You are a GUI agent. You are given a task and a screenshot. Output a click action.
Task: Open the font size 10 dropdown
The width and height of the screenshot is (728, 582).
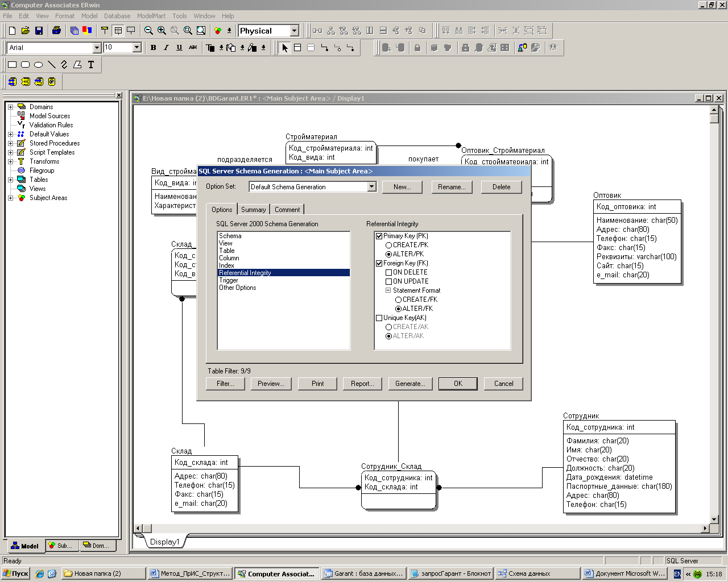coord(136,48)
